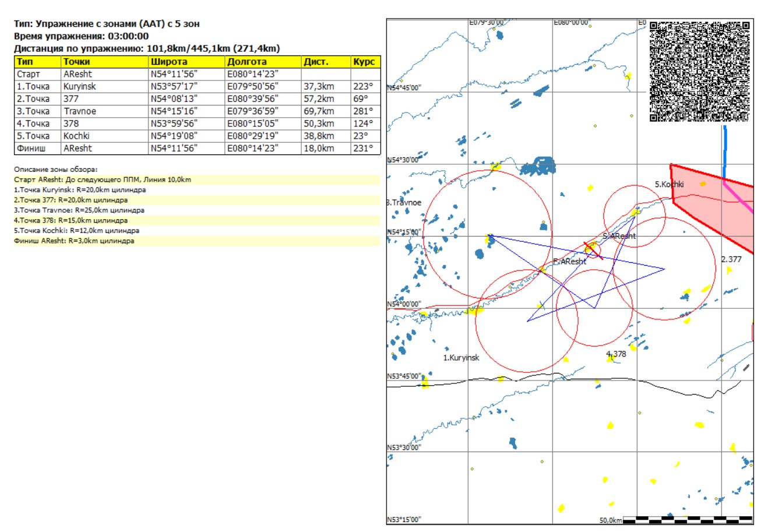Select the 5.Kochki label on the map
Image resolution: width=761 pixels, height=532 pixels.
click(x=669, y=185)
